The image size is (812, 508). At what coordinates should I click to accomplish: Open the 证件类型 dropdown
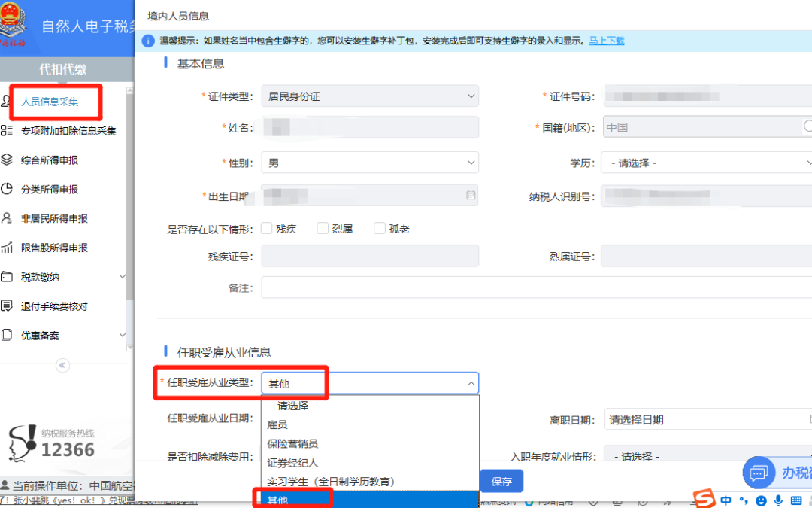[x=369, y=96]
